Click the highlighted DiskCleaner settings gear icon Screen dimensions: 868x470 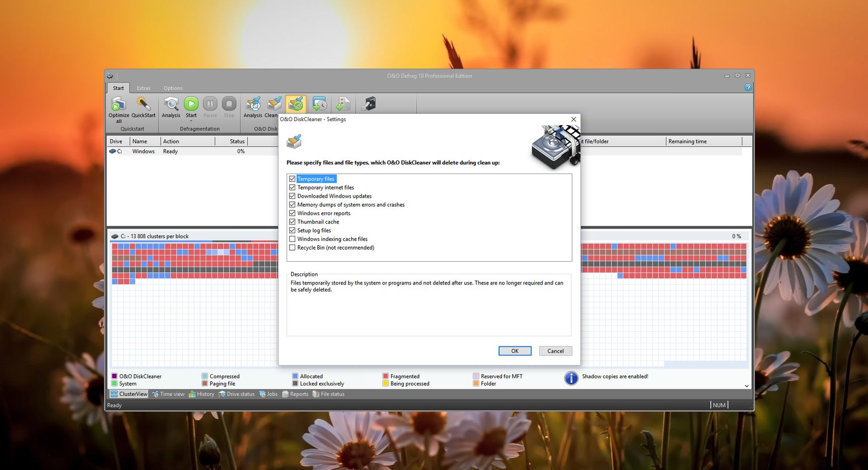[296, 104]
